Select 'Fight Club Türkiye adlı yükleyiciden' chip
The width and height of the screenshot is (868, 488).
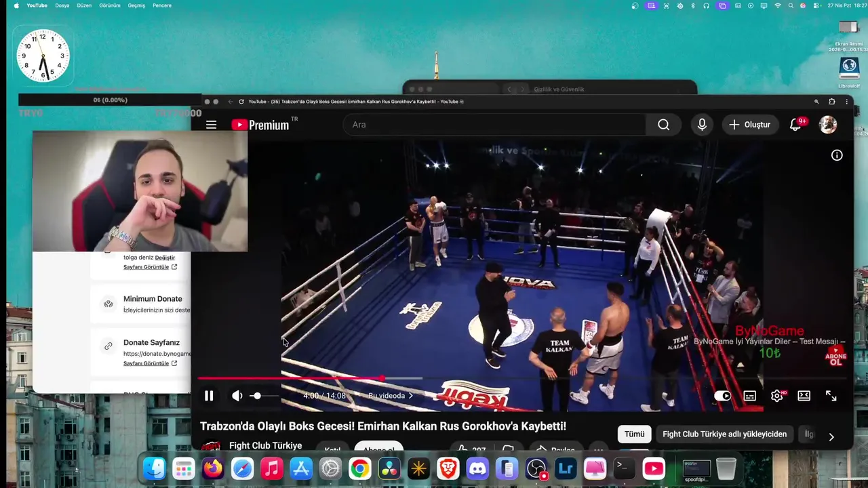point(724,434)
